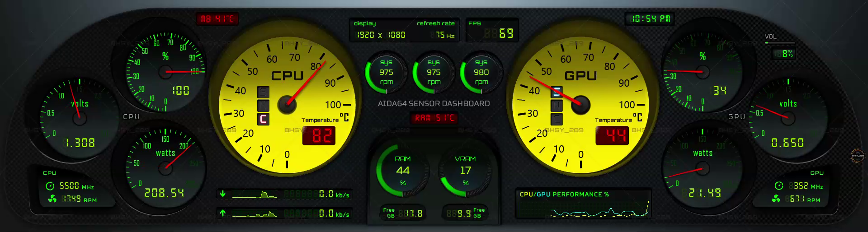This screenshot has height=232, width=868.
Task: Click the RAM 44 % ring gauge
Action: pos(402,171)
